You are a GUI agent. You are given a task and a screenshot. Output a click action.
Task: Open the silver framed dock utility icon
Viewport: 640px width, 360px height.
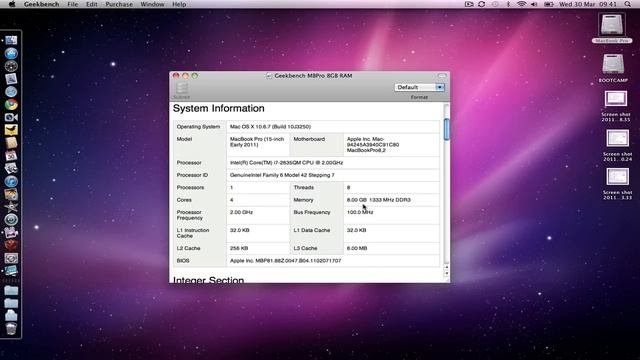11,258
